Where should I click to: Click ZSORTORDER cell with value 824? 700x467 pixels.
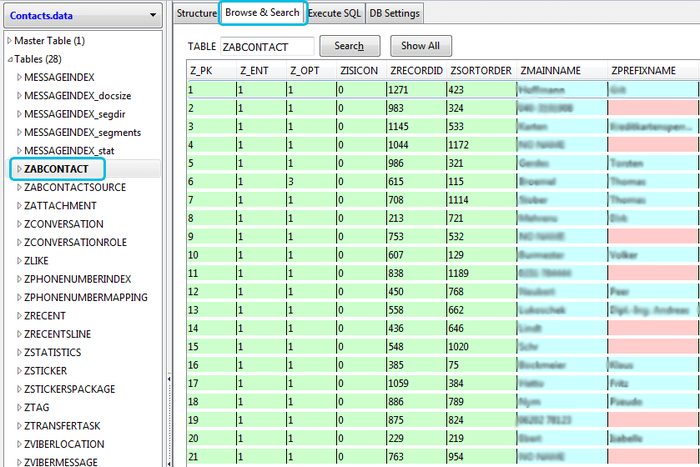[x=482, y=420]
